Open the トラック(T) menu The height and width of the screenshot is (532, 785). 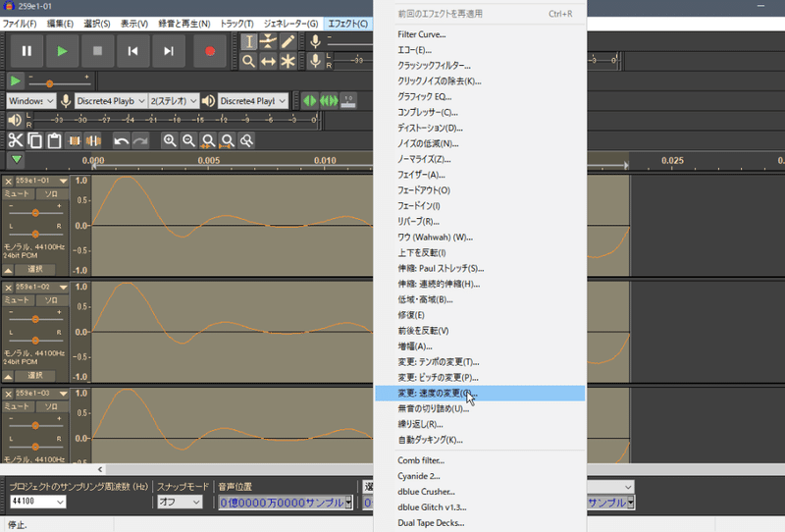tap(236, 24)
